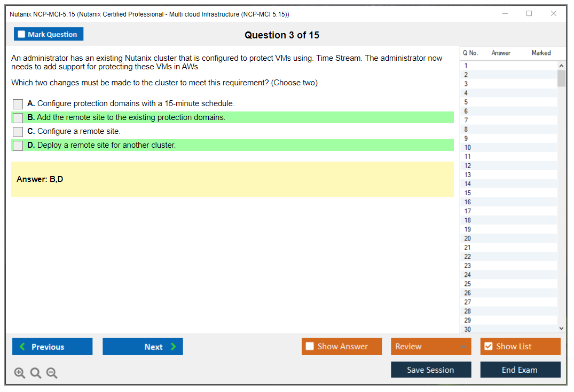Click the zoom in magnifier icon
The width and height of the screenshot is (574, 392).
pos(20,373)
